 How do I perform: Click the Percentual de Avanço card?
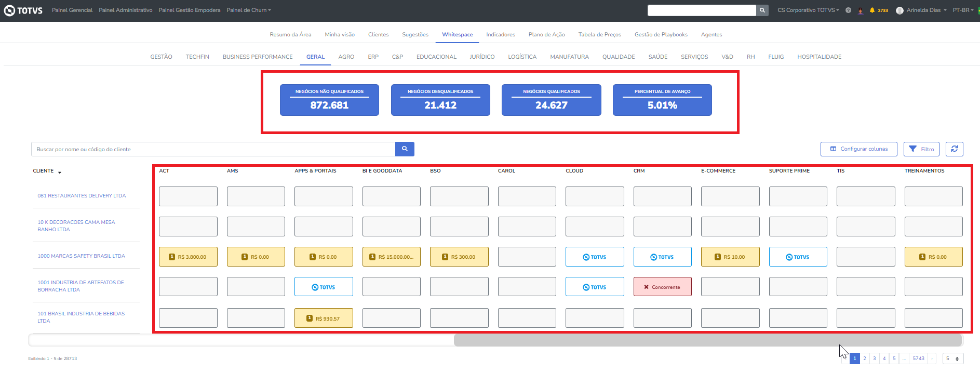pyautogui.click(x=662, y=100)
